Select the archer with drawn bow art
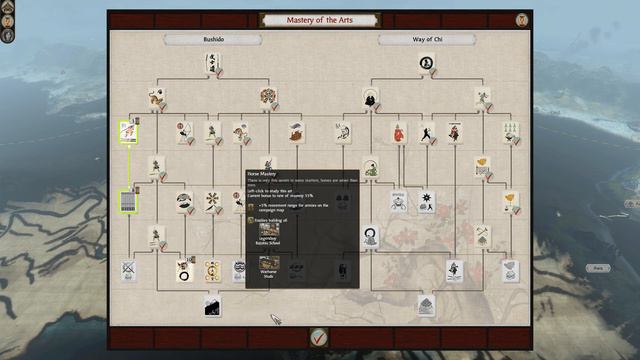 (x=185, y=133)
